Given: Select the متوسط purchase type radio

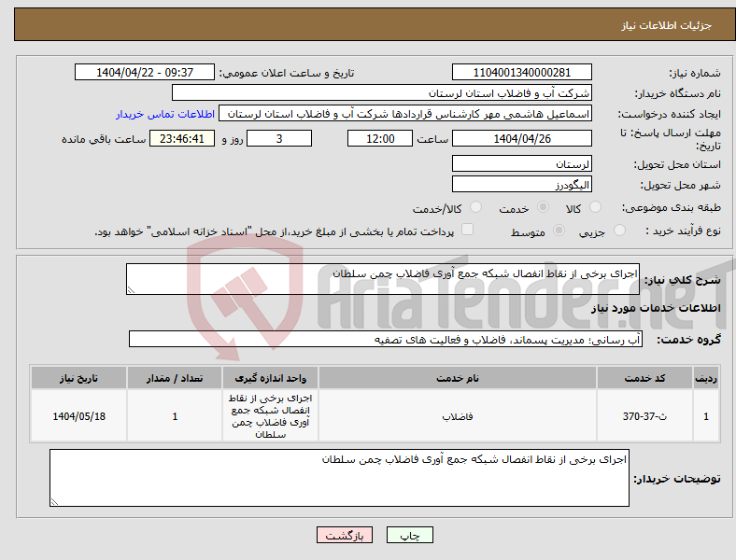Looking at the screenshot, I should point(559,231).
